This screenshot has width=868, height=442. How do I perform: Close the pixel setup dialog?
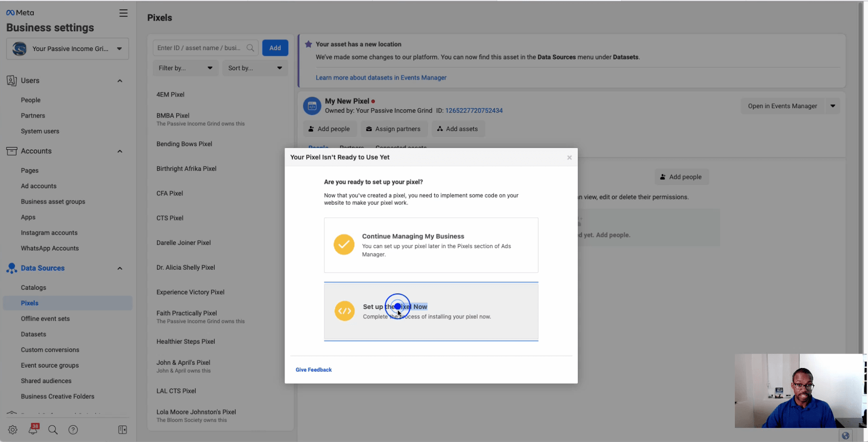[569, 157]
